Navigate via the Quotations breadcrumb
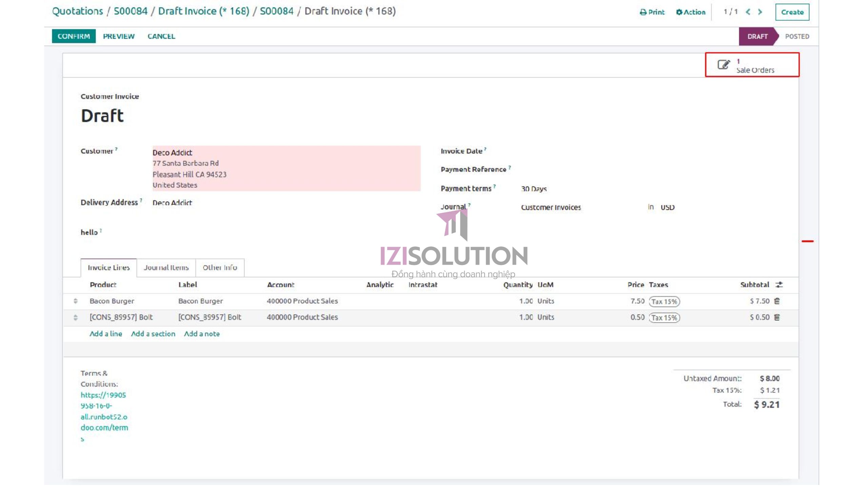This screenshot has width=868, height=488. (x=78, y=11)
